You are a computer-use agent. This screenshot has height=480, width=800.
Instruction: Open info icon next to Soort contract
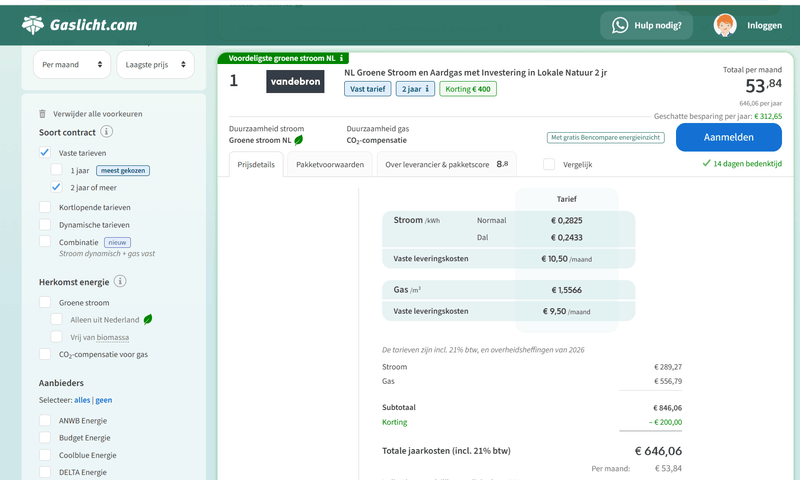tap(106, 132)
